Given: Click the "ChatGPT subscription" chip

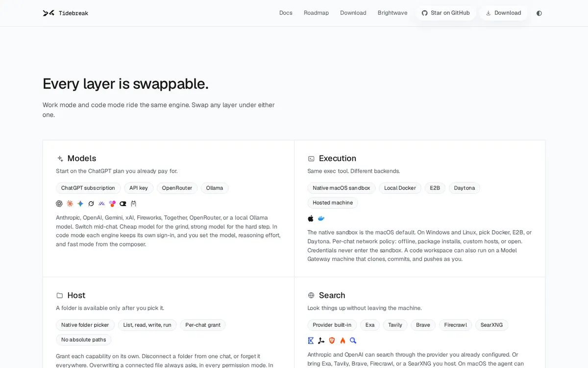Looking at the screenshot, I should (88, 188).
